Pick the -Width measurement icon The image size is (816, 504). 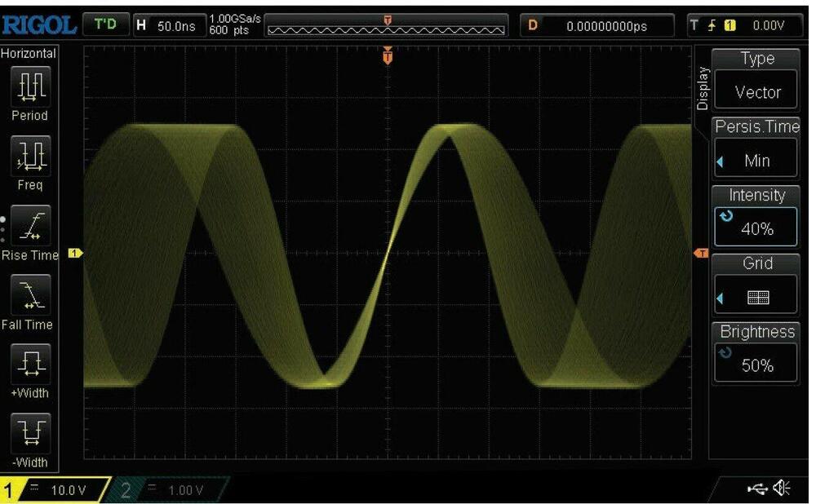[x=29, y=431]
